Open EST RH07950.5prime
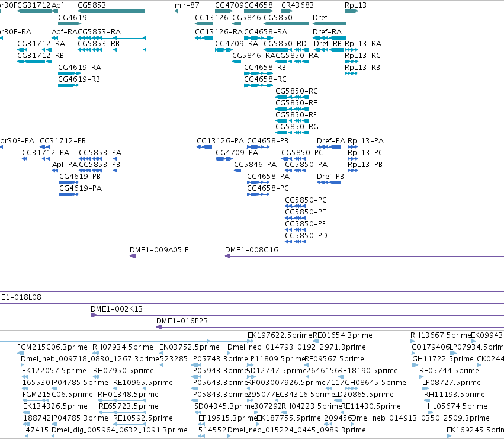 (x=123, y=371)
